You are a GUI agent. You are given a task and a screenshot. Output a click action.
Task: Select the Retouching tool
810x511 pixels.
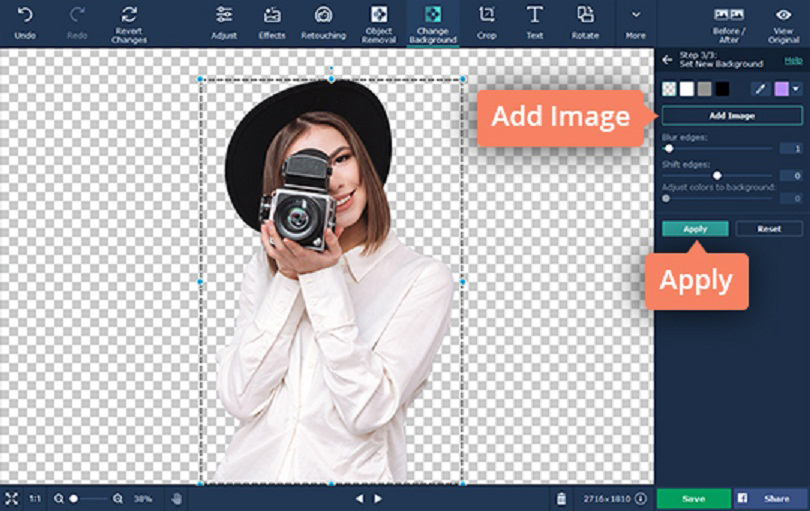tap(323, 22)
